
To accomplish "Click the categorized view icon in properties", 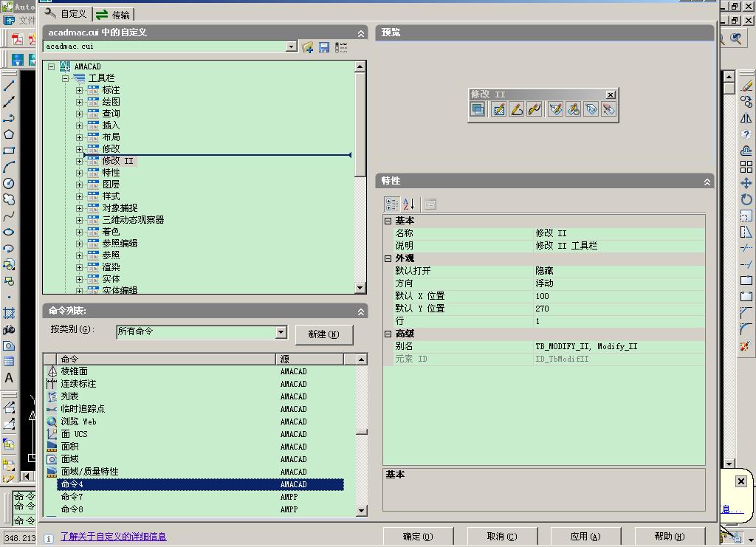I will pyautogui.click(x=391, y=204).
